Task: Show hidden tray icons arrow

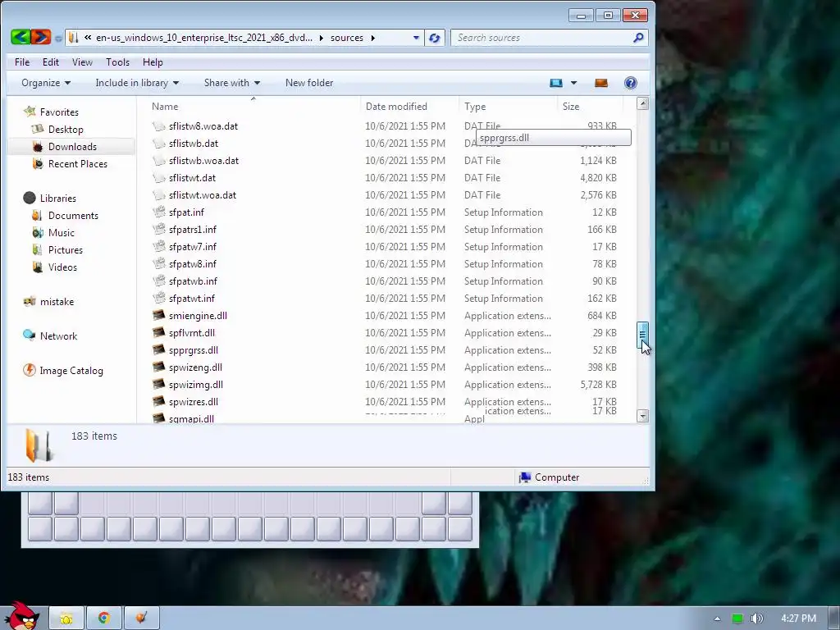Action: click(717, 619)
